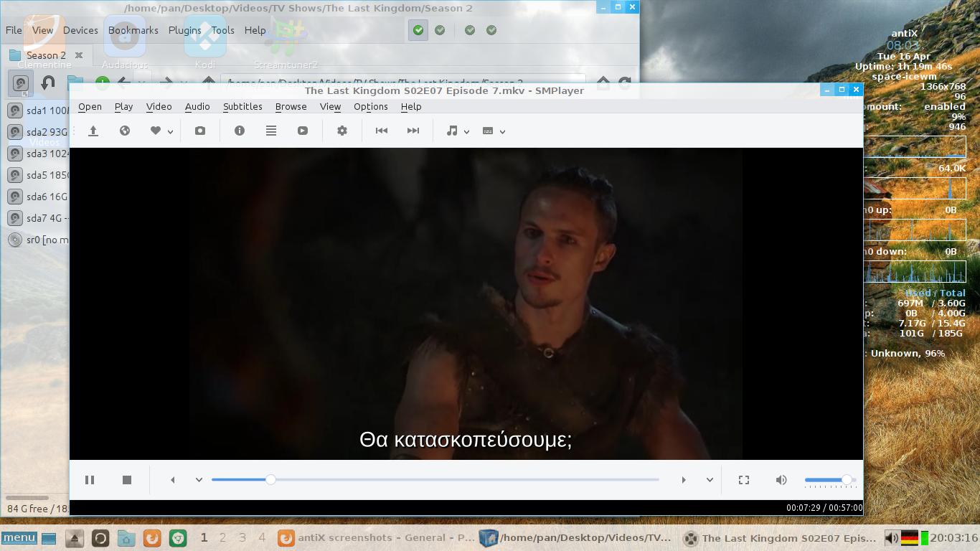Toggle panel 4 check button in file manager
The width and height of the screenshot is (980, 551).
[x=491, y=30]
